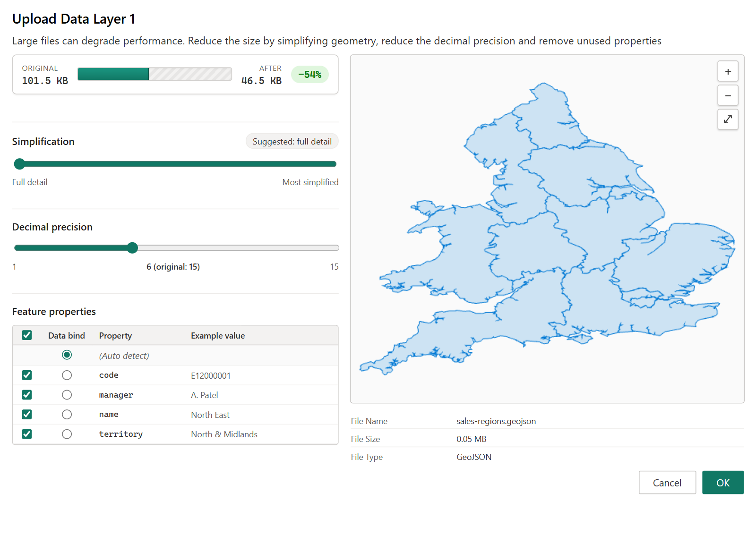
Task: Click the 'Data bind' column header
Action: (67, 336)
